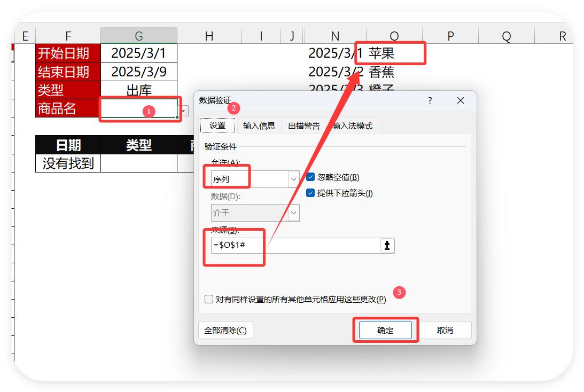
Task: Select column F header
Action: point(68,36)
